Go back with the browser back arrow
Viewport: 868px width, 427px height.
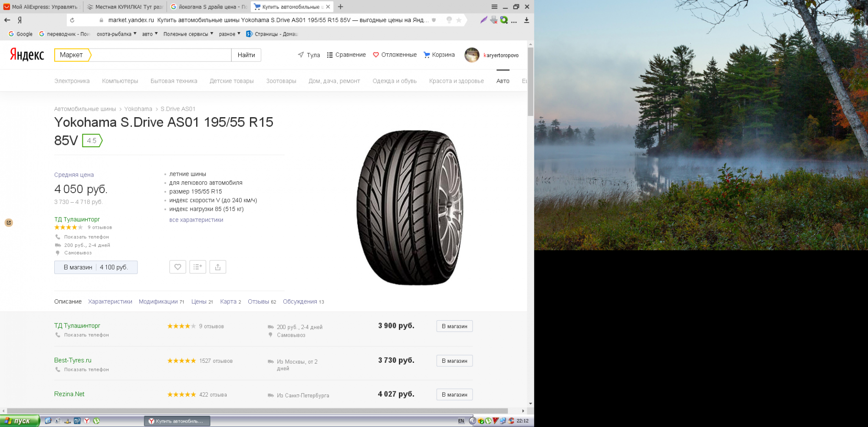point(7,20)
